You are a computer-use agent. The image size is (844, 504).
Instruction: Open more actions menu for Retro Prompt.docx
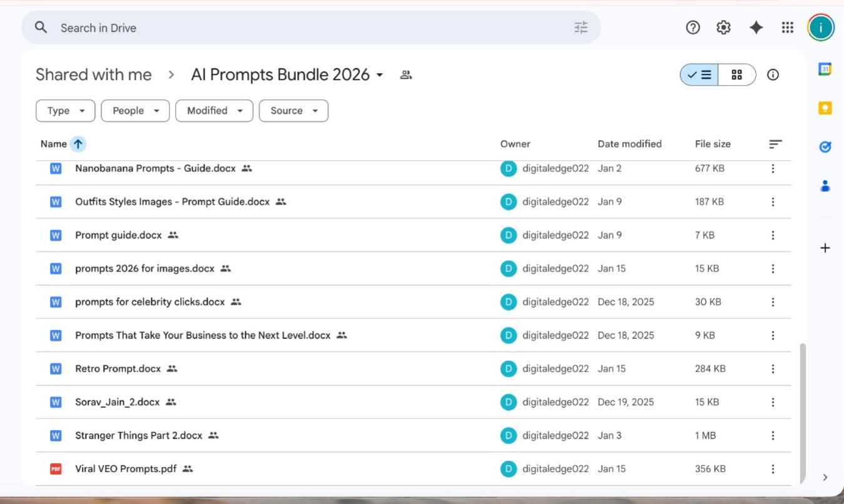point(773,369)
